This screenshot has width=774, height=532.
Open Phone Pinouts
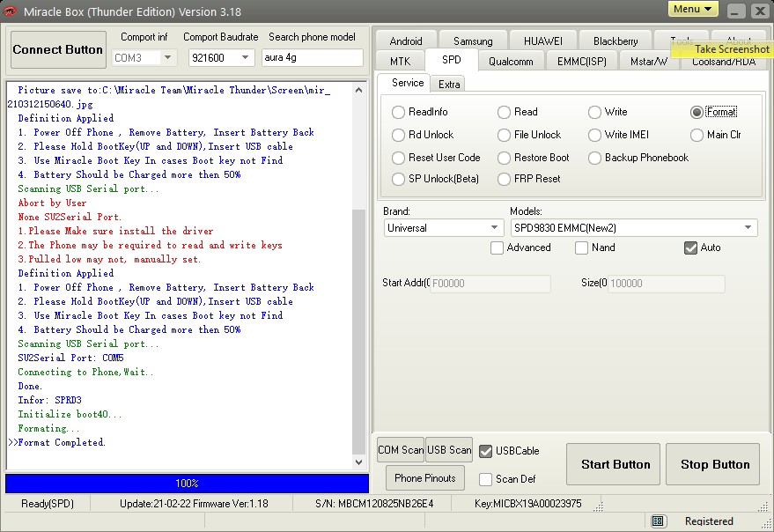425,478
